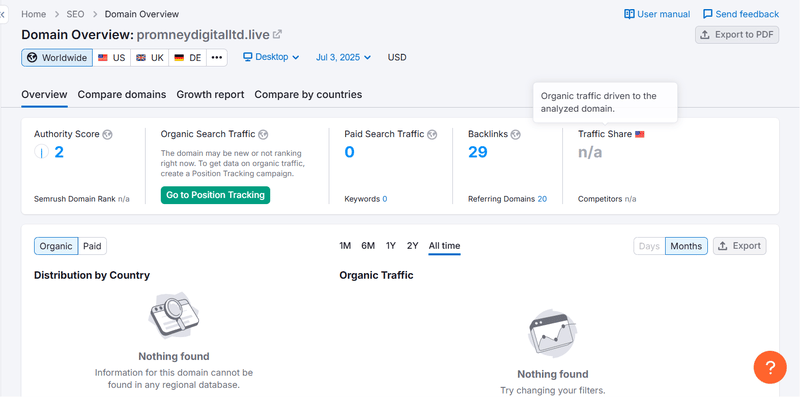Select the Months granularity option
Screen dimensions: 800x397
pos(686,246)
